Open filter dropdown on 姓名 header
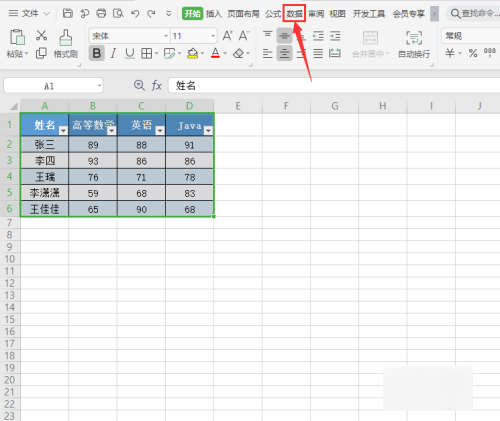The width and height of the screenshot is (500, 421). click(x=63, y=131)
